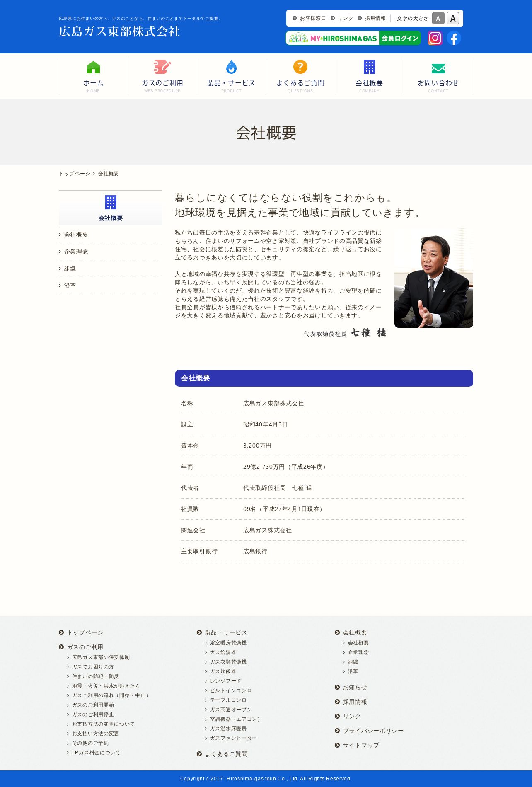Open footer link ガス給湯器

pos(223,652)
